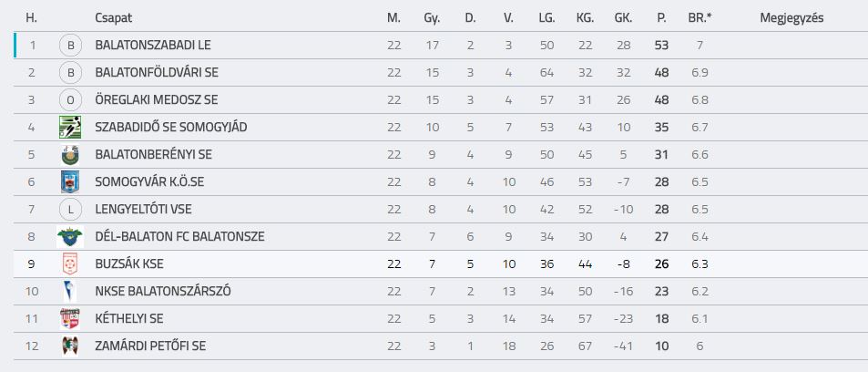
Task: Open the KÉTHELYI SE team link
Action: 129,319
